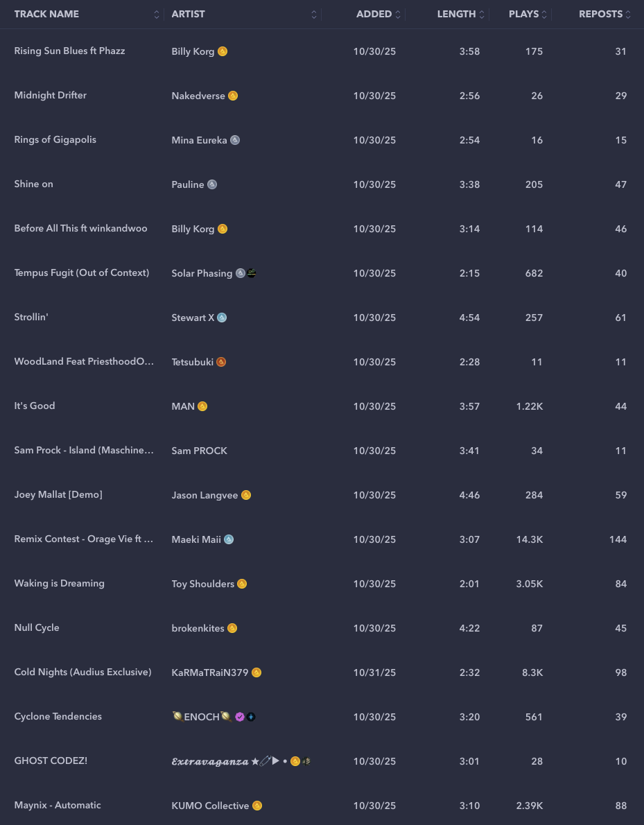Sort tracks by Track Name column arrows

(x=157, y=15)
